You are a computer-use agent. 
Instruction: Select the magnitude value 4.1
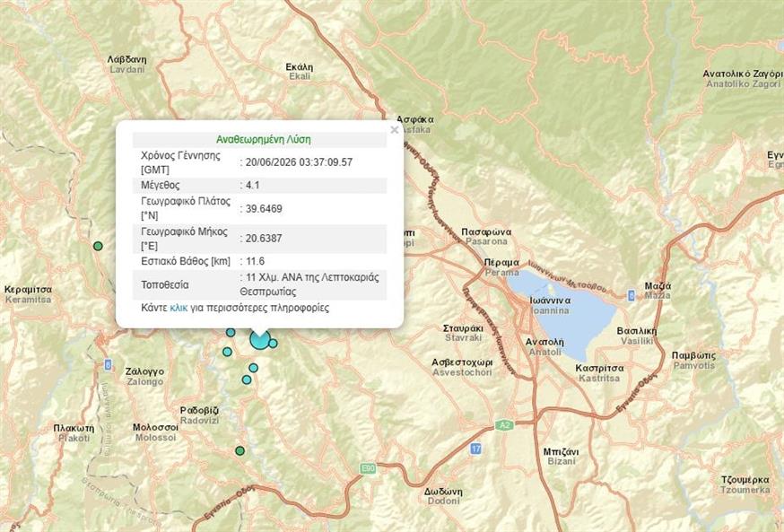pyautogui.click(x=252, y=186)
